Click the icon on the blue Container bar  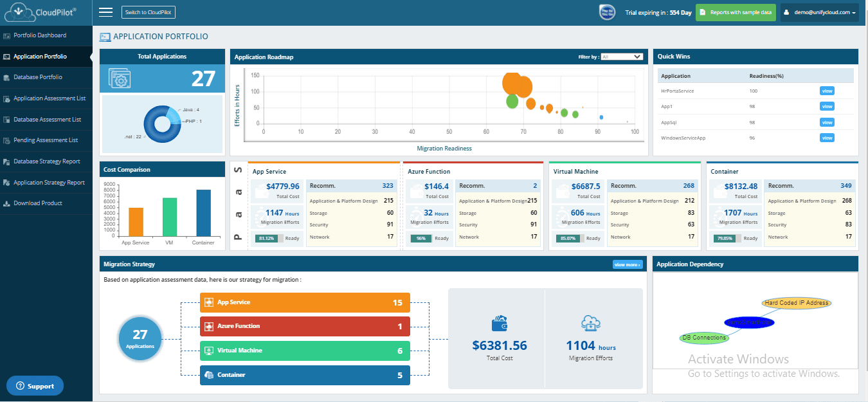pyautogui.click(x=208, y=375)
